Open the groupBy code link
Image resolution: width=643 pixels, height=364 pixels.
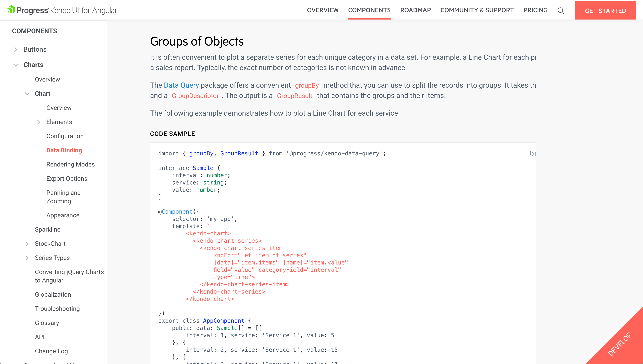coord(307,86)
